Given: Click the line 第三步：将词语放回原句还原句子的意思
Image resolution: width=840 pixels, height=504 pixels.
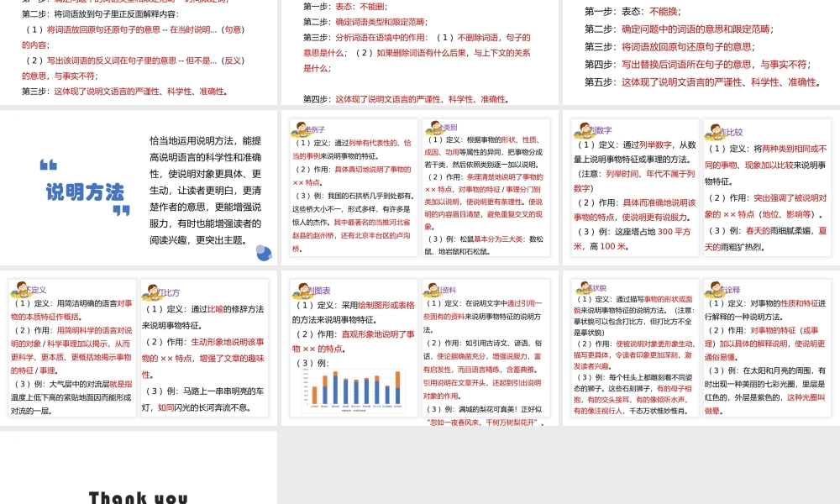Looking at the screenshot, I should pyautogui.click(x=669, y=46).
